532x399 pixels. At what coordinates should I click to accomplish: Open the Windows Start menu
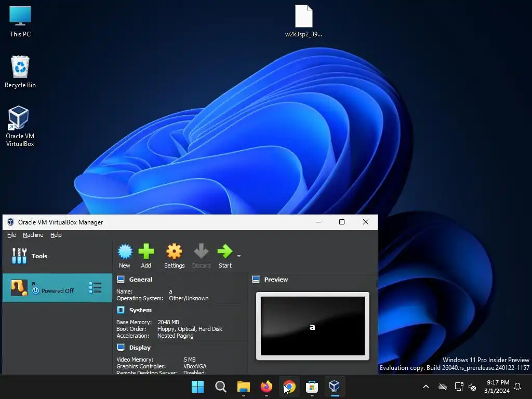[197, 387]
